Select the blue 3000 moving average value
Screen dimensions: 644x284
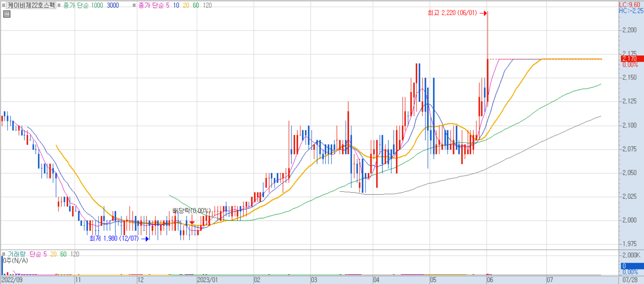113,6
